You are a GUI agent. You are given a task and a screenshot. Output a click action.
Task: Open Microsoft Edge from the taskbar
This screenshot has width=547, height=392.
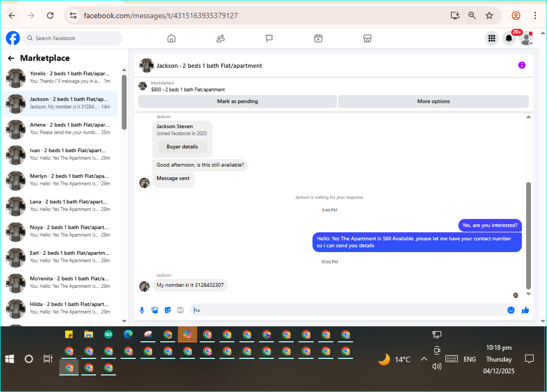tap(128, 335)
